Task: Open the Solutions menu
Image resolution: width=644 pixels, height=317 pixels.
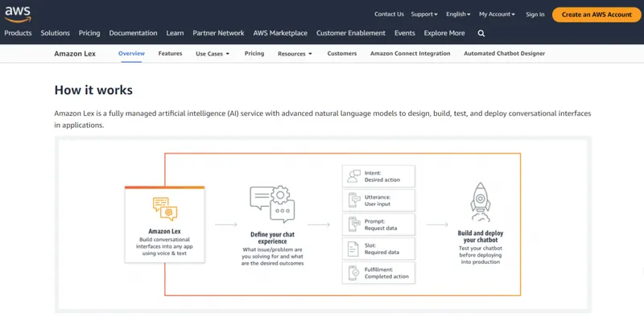Action: pyautogui.click(x=55, y=33)
